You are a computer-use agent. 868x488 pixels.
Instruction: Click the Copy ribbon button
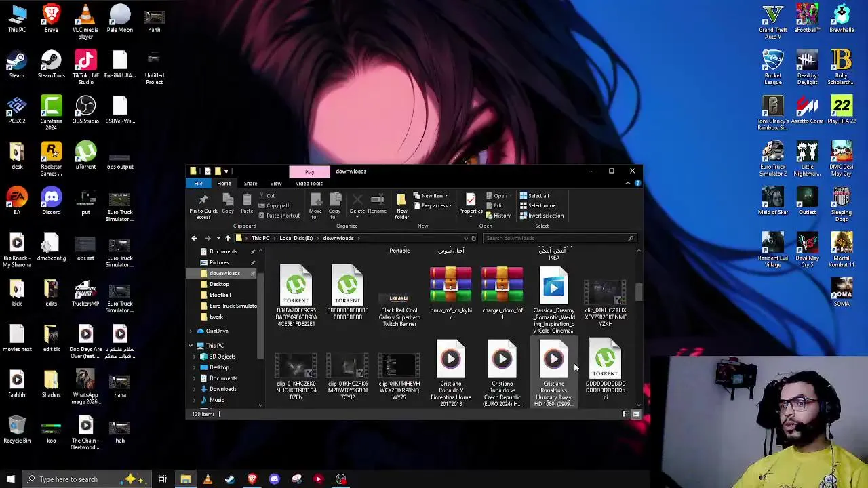click(228, 203)
